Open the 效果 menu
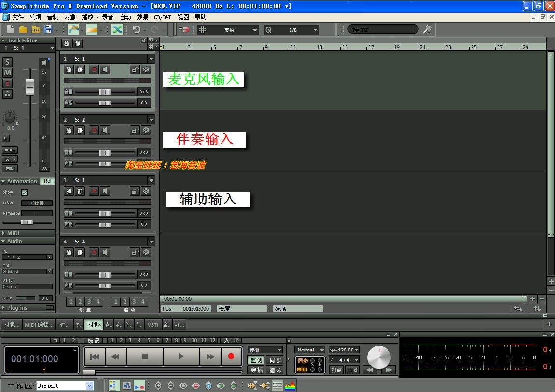 pyautogui.click(x=142, y=17)
